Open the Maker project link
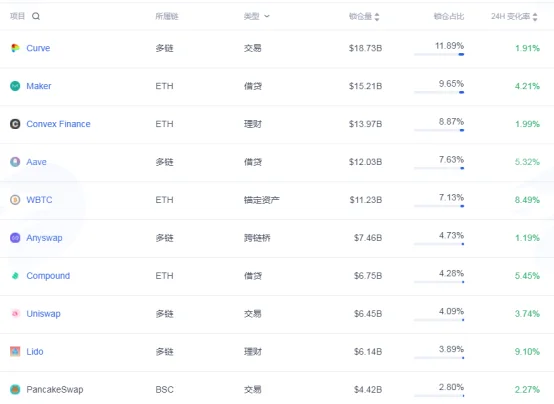Viewport: 554px width, 404px height. tap(39, 86)
